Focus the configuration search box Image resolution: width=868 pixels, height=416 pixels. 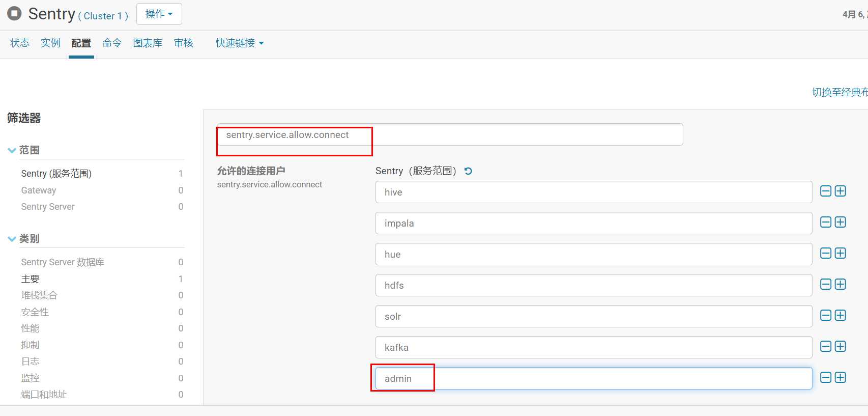pyautogui.click(x=450, y=135)
